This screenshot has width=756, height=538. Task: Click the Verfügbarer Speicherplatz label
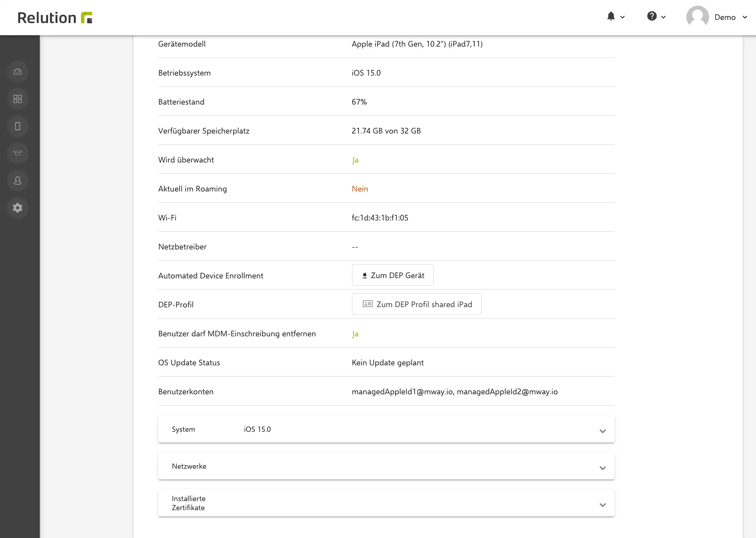pyautogui.click(x=204, y=131)
